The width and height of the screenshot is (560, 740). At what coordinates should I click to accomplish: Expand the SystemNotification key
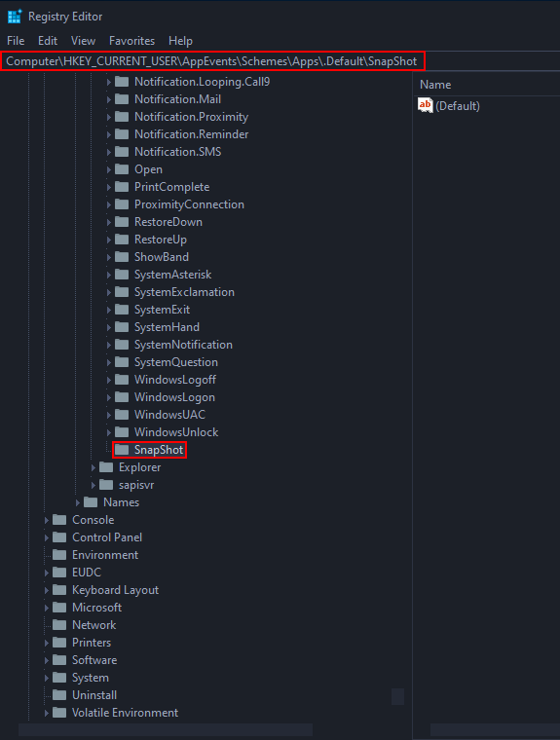click(x=109, y=345)
